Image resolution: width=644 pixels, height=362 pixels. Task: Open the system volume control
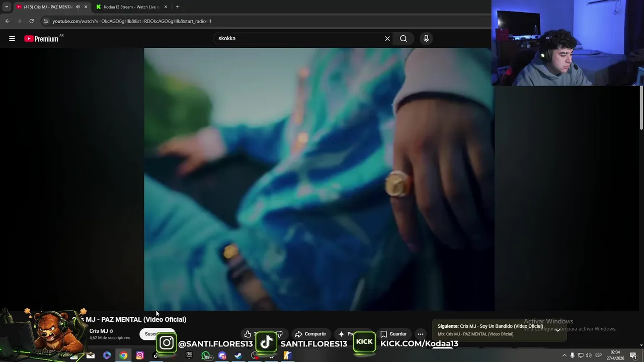tap(588, 355)
